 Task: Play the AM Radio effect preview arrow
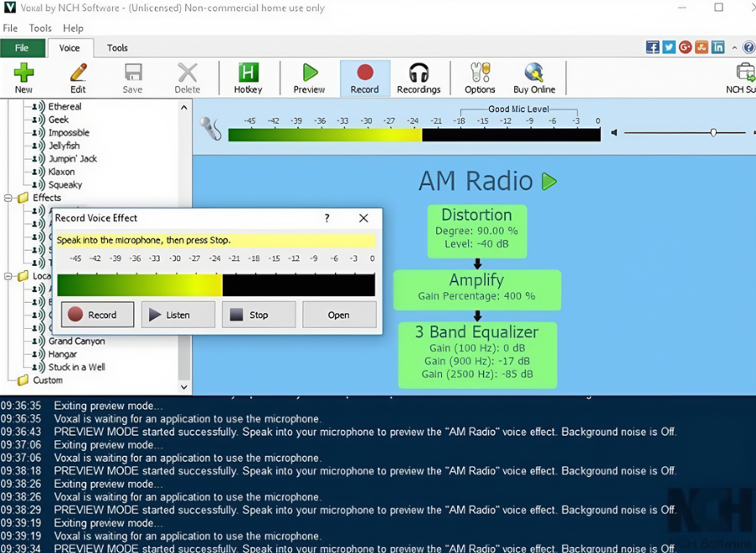(x=549, y=182)
